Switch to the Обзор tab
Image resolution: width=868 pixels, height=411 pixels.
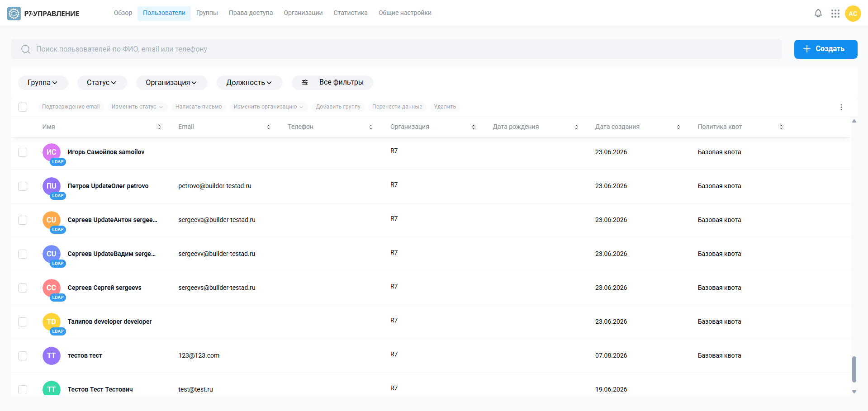point(123,13)
